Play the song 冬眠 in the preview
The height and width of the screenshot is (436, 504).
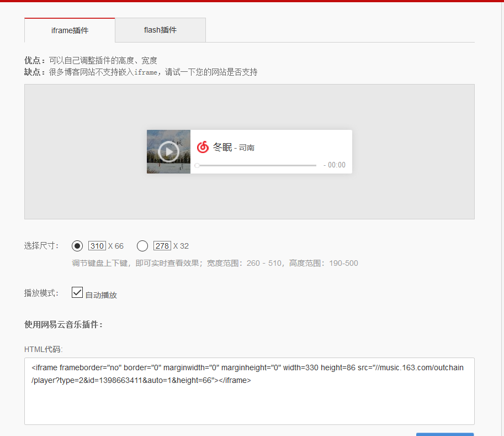[168, 151]
